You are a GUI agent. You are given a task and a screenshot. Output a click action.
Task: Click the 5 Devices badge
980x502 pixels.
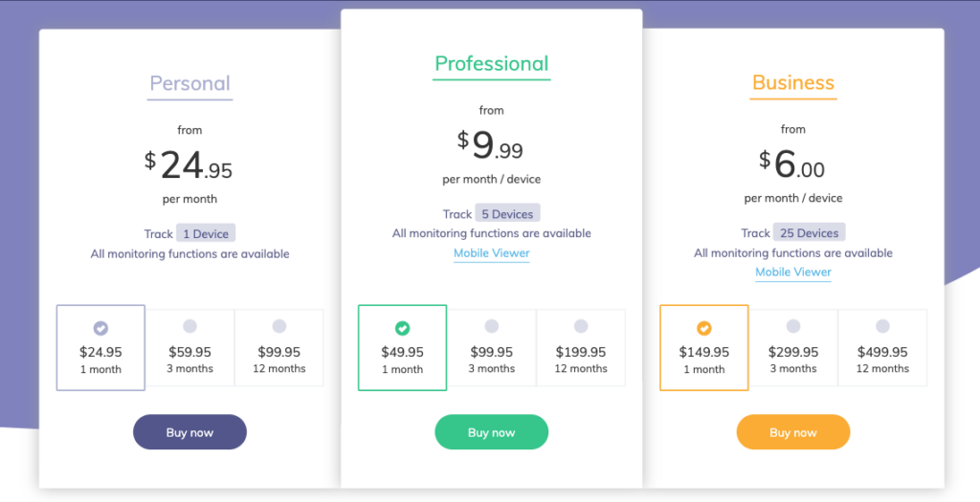[507, 213]
